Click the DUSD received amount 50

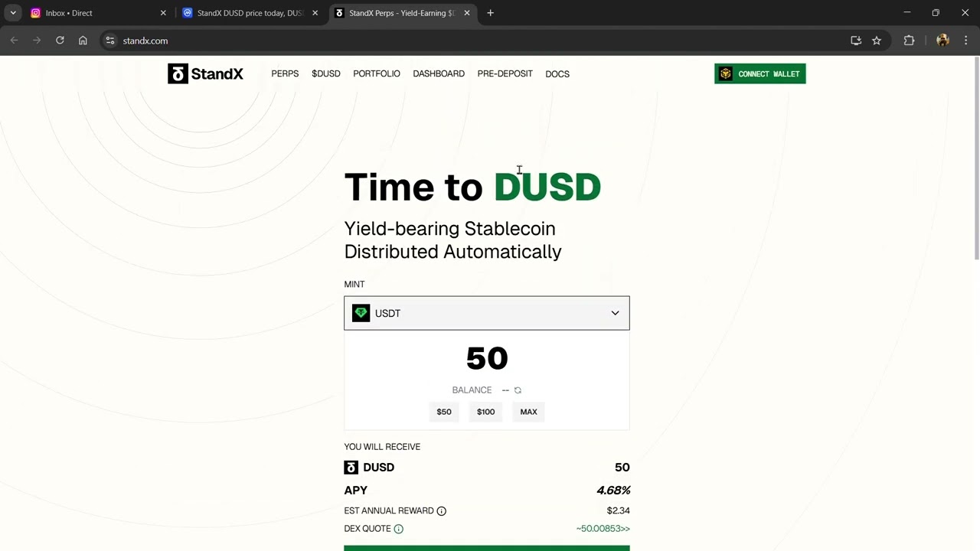[x=622, y=468]
